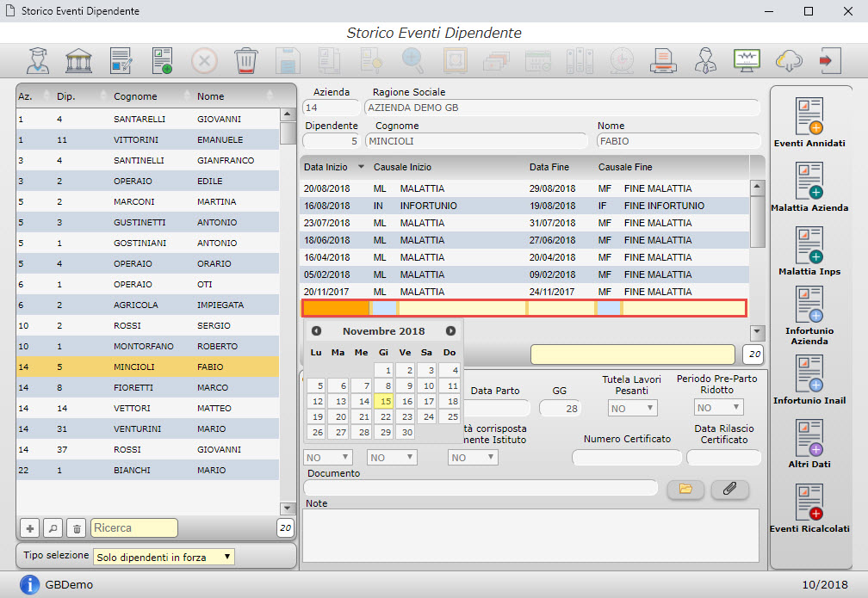
Task: Open Eventi Ricalcolati
Action: coord(809,508)
